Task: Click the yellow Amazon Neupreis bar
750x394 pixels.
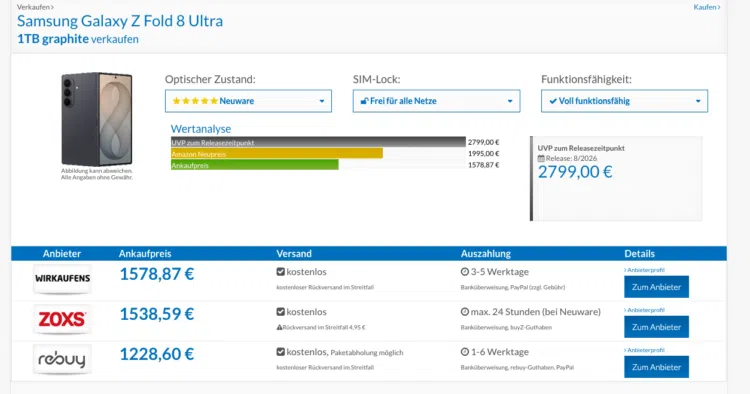Action: tap(277, 153)
